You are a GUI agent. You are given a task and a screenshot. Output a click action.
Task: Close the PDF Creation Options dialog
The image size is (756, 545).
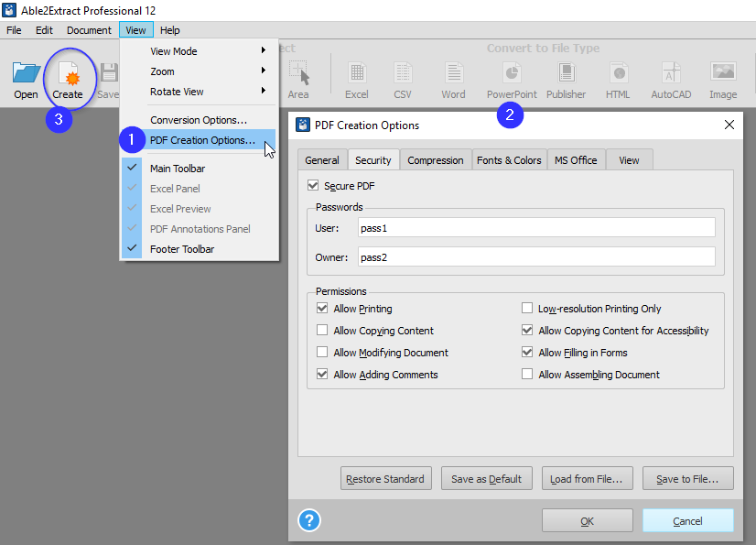click(729, 125)
